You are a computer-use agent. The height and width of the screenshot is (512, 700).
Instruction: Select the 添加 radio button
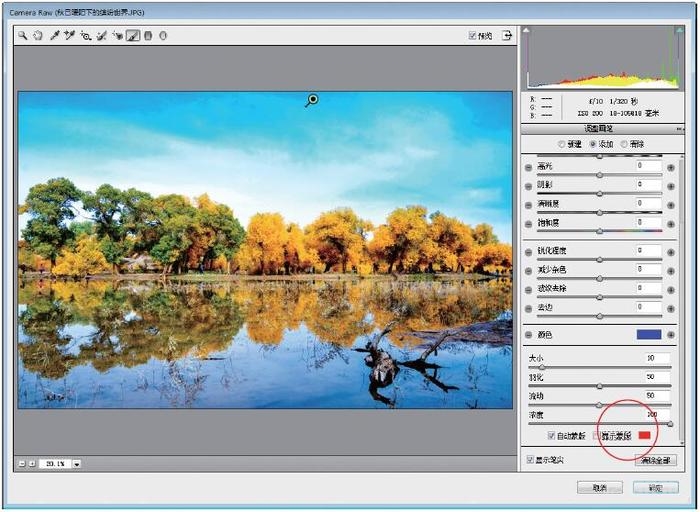pos(593,144)
